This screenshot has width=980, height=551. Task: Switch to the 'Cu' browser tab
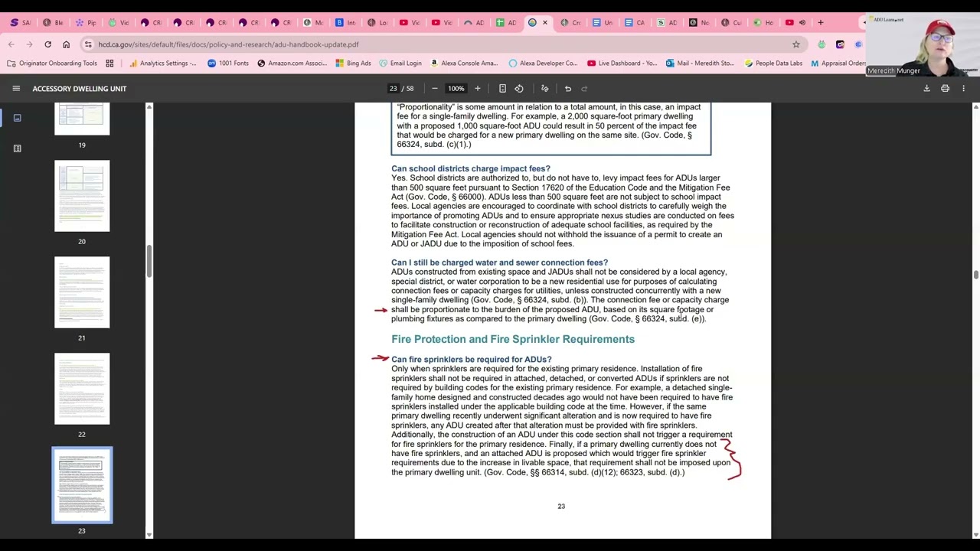coord(731,22)
